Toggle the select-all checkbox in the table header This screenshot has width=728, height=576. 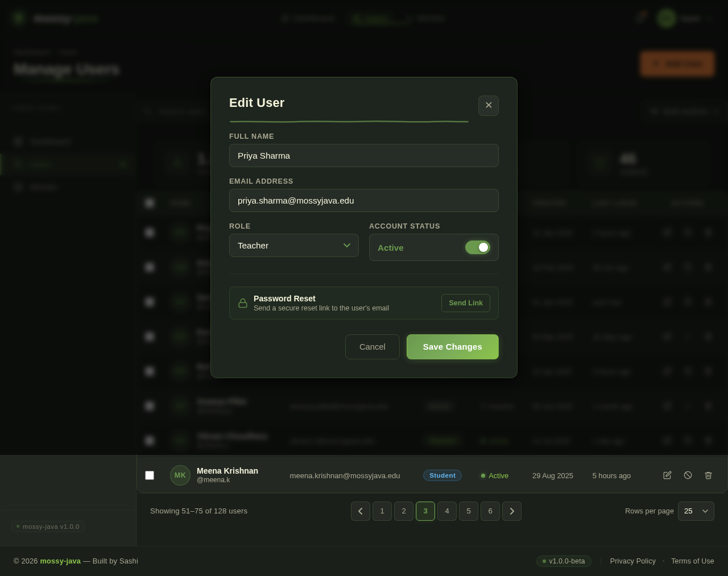[149, 202]
